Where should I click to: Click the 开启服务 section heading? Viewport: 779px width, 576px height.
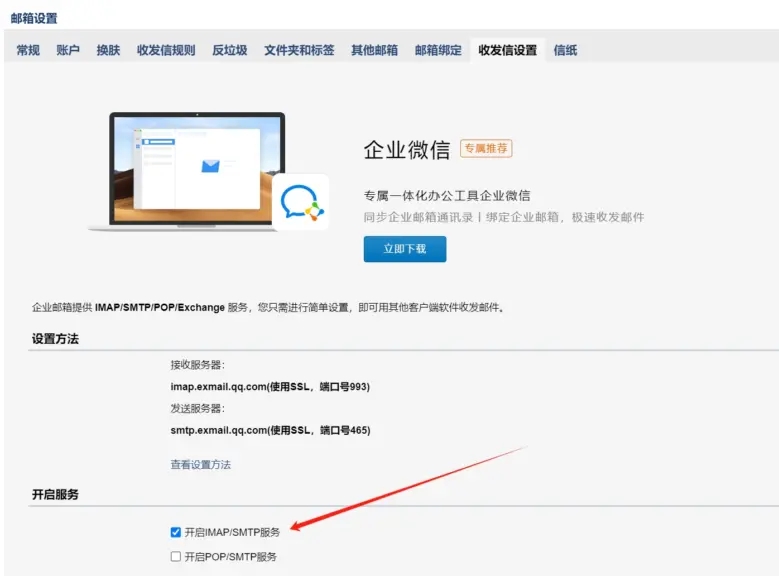pyautogui.click(x=55, y=494)
